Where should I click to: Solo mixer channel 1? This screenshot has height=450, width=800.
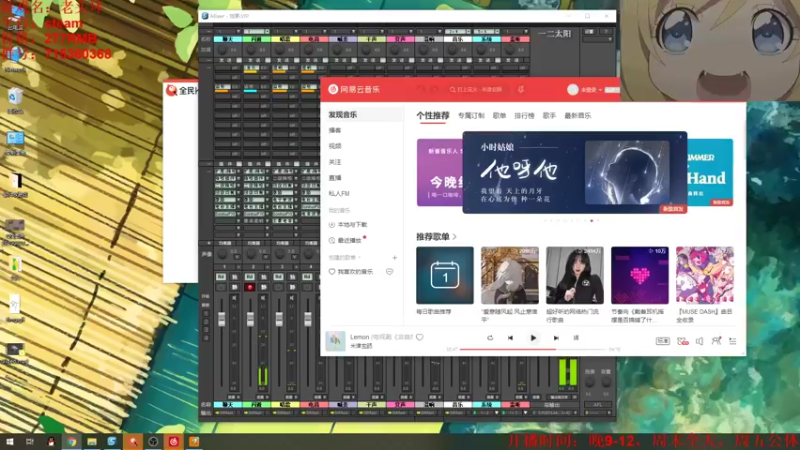coord(235,277)
